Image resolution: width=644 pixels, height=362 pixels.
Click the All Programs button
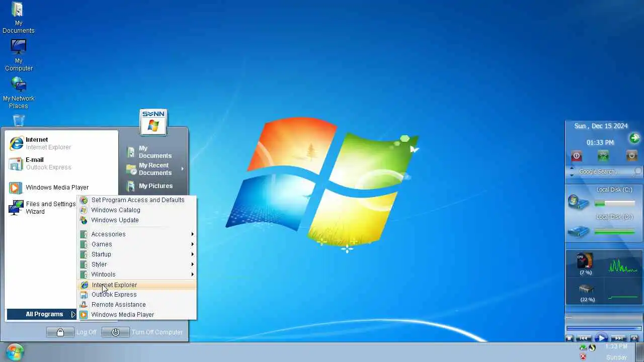41,314
